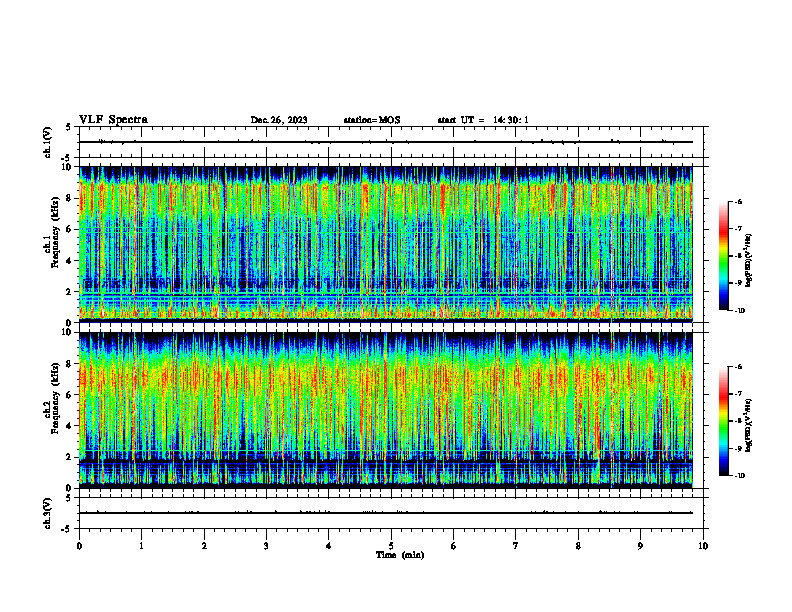Click the "station=MOS" header label

tap(372, 120)
